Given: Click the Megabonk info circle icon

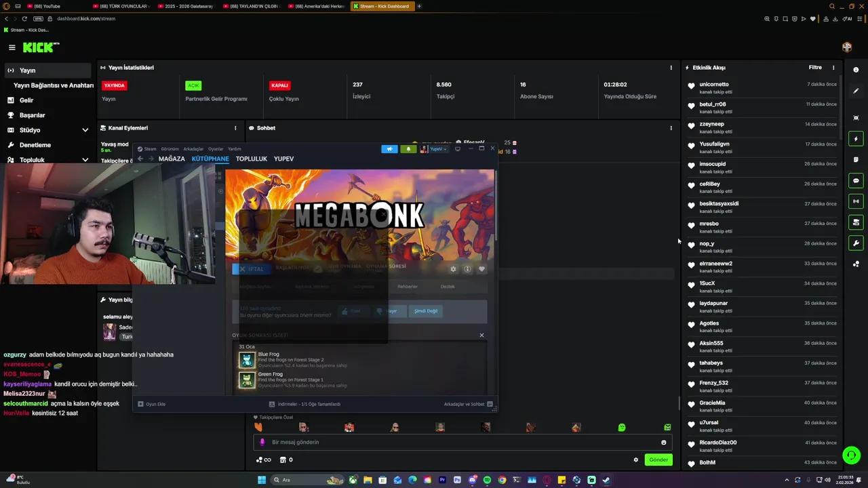Looking at the screenshot, I should (x=467, y=269).
